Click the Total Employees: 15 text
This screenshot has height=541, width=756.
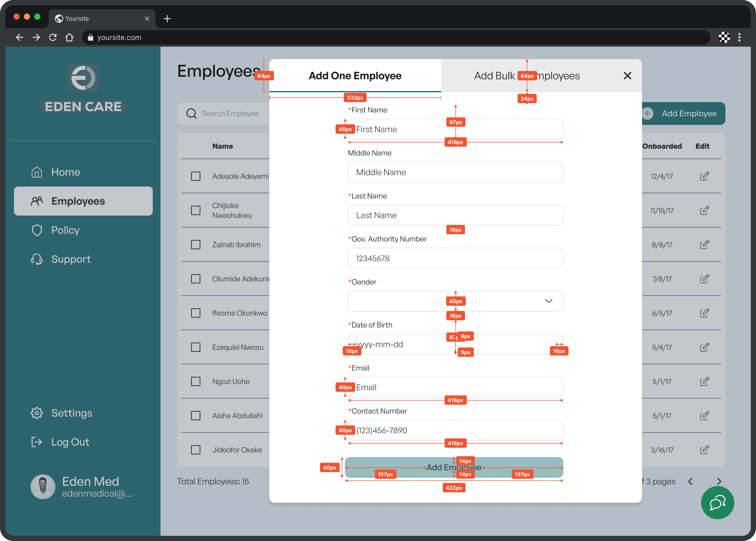point(213,481)
